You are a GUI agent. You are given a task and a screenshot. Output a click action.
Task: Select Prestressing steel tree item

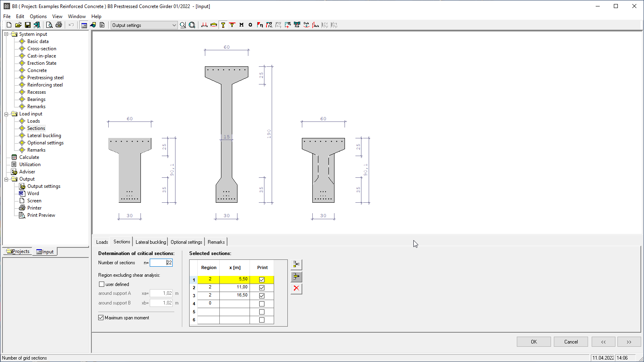[x=45, y=78]
